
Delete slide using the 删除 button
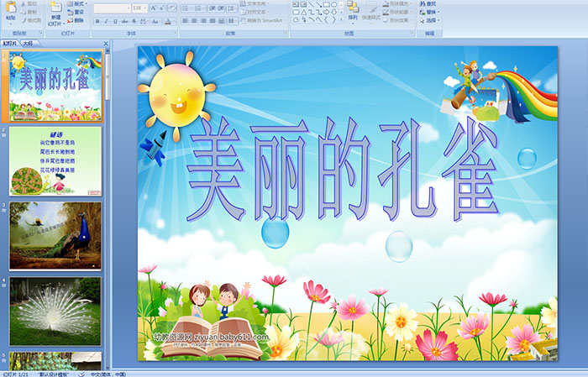[x=76, y=20]
